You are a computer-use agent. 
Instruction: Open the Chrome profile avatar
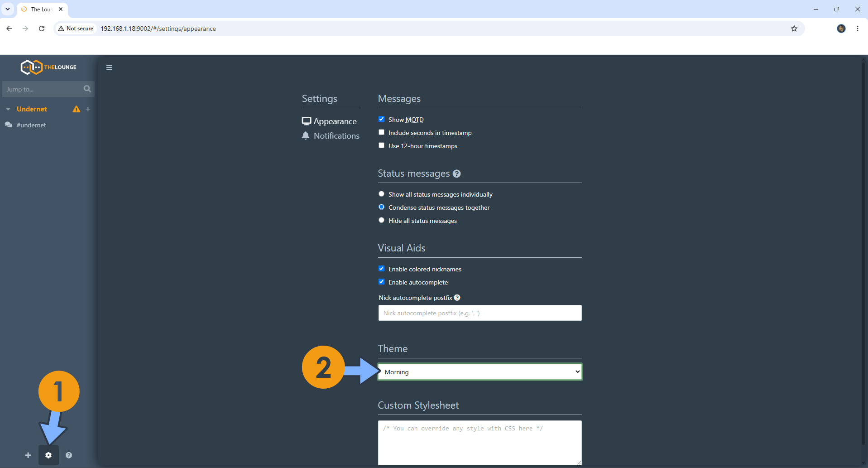tap(841, 29)
